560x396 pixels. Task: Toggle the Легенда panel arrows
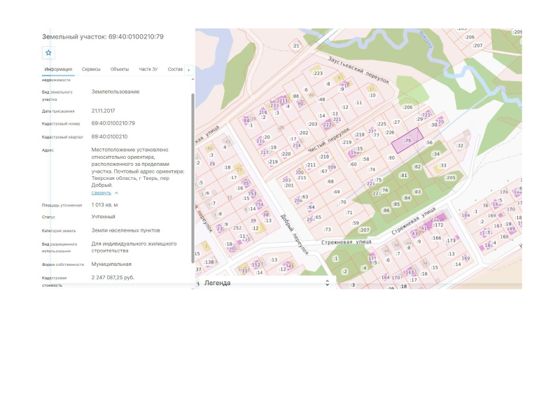pos(327,283)
